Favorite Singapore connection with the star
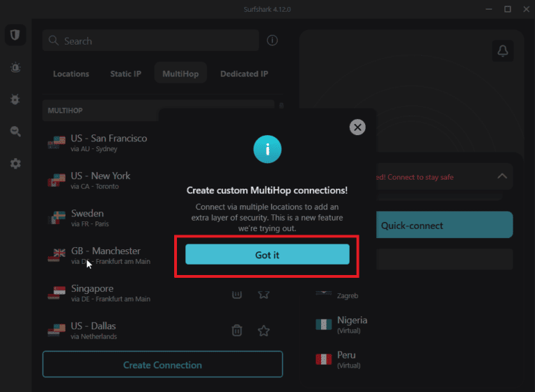Image resolution: width=535 pixels, height=392 pixels. tap(263, 294)
